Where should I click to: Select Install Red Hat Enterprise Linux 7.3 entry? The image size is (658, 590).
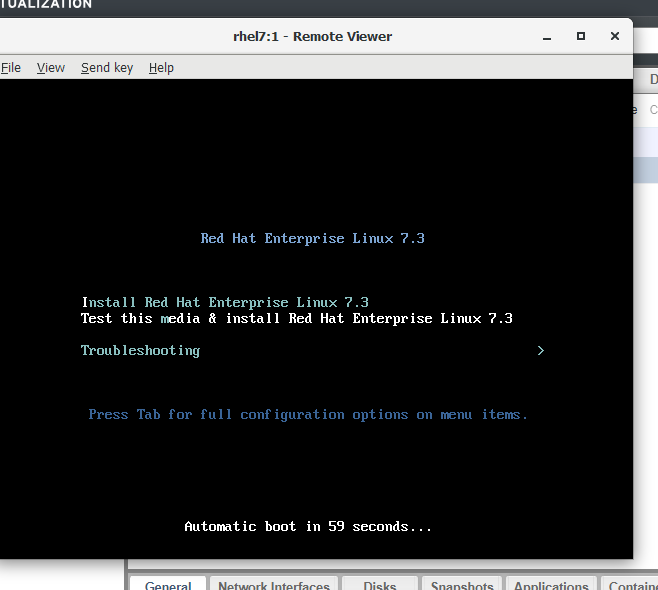pyautogui.click(x=225, y=302)
